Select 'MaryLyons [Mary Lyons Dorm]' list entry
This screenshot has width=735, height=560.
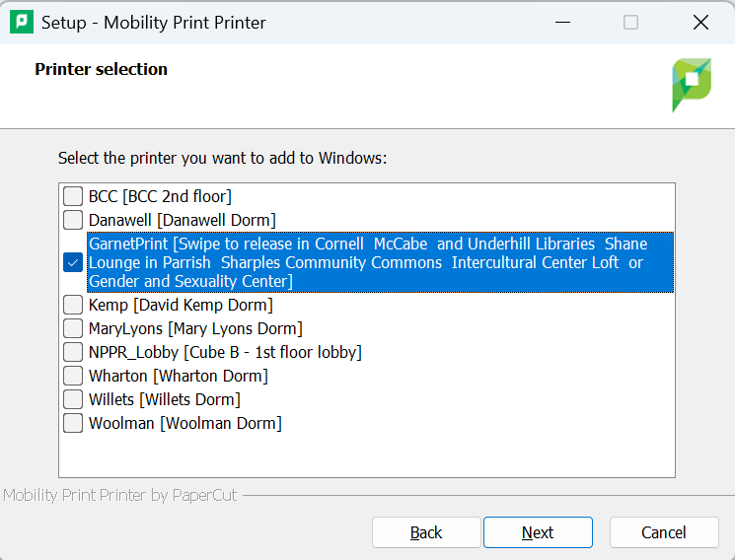(195, 328)
